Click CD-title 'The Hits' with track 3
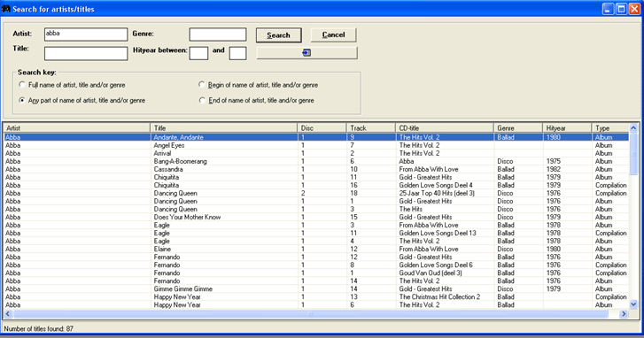 (x=411, y=209)
